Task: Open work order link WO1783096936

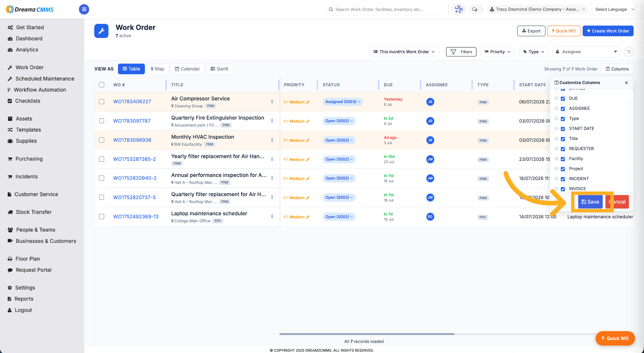Action: [132, 140]
